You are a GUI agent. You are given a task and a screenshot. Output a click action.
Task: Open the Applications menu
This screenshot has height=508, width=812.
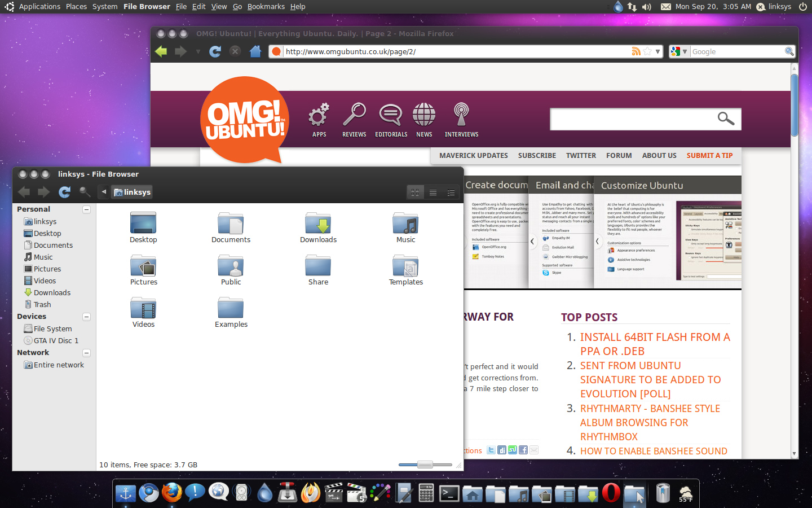pyautogui.click(x=39, y=7)
